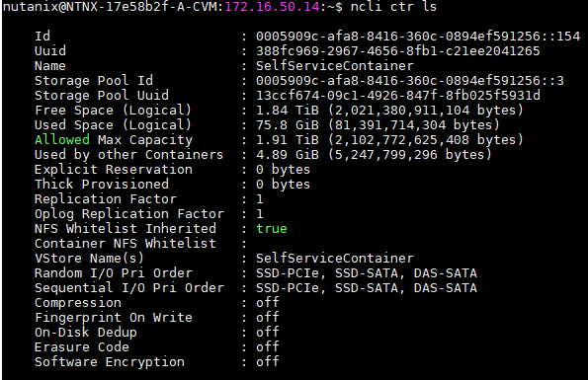The width and height of the screenshot is (588, 380).
Task: Click the green word Allowed
Action: tap(62, 139)
